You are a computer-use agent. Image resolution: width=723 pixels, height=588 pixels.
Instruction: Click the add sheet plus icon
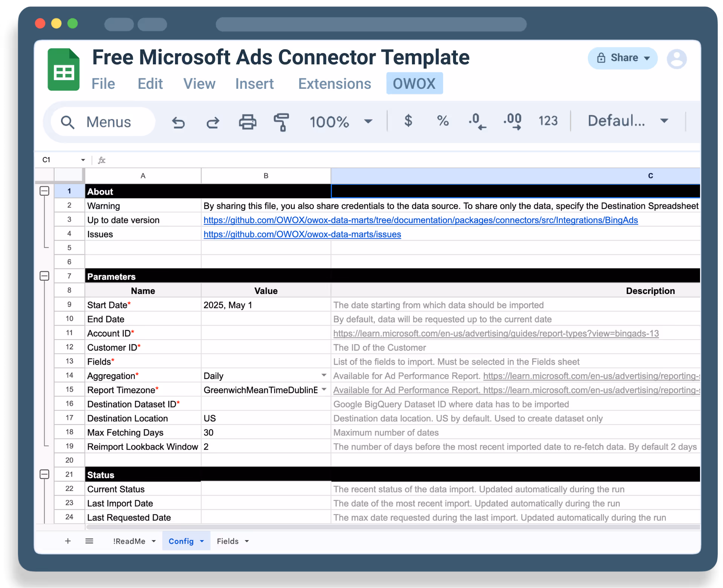pos(68,541)
